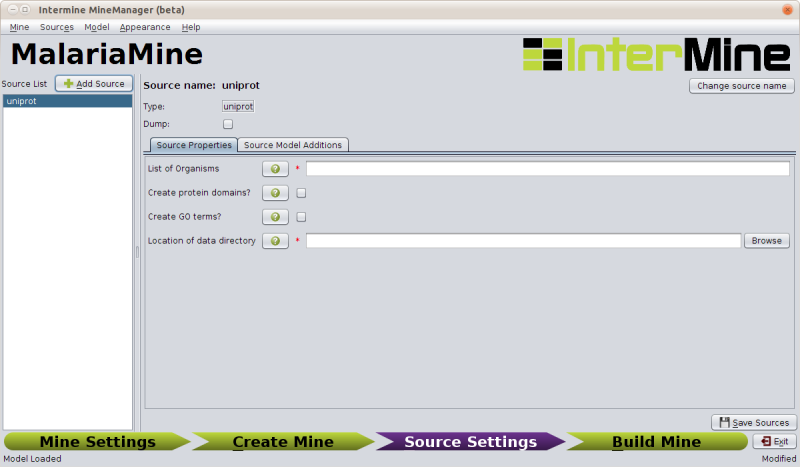Click the Modified status text
800x467 pixels.
[779, 459]
